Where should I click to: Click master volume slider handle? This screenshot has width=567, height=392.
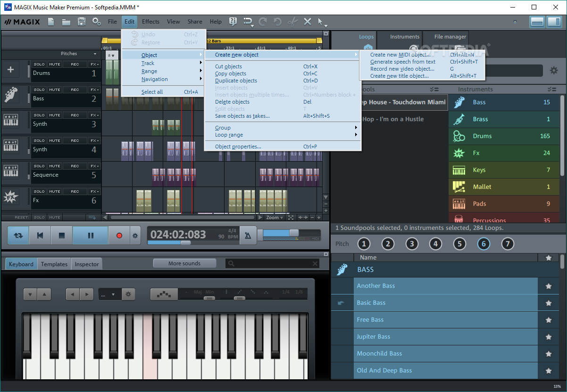coord(294,233)
